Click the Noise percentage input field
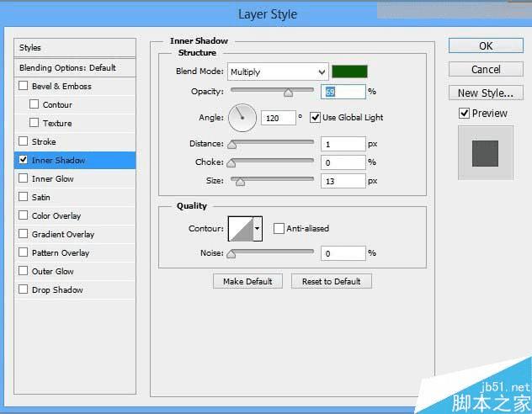 343,253
